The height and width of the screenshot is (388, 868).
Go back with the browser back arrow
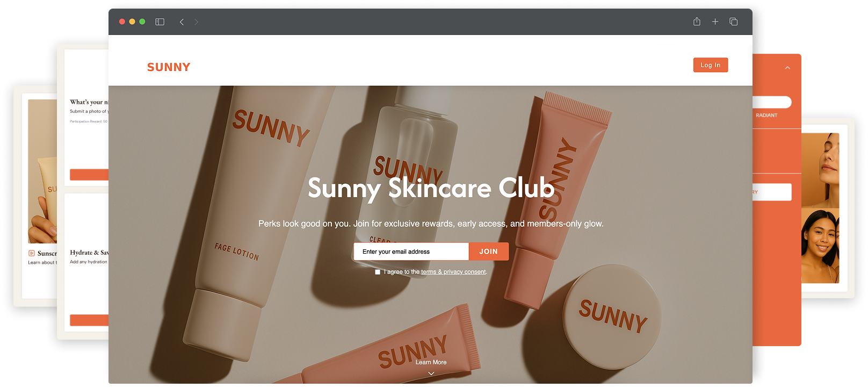[x=182, y=22]
